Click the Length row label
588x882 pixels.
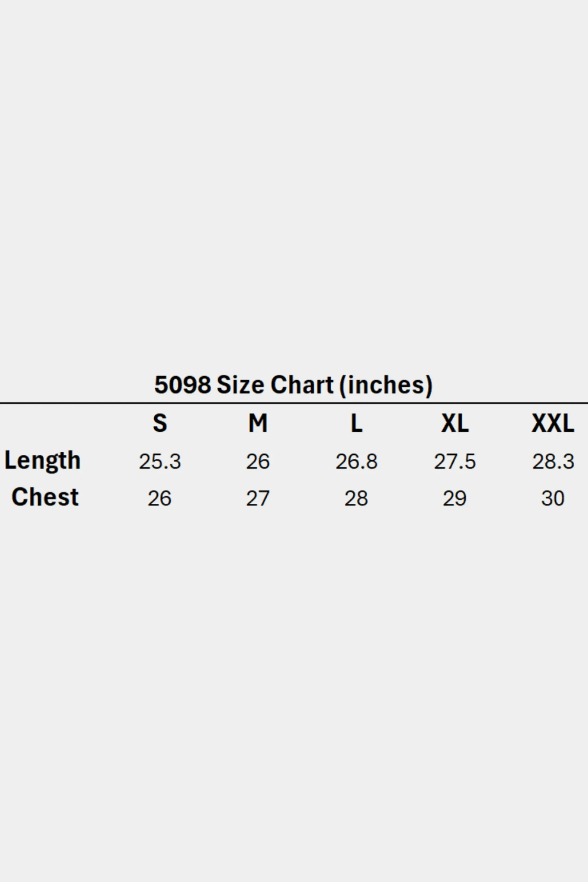click(42, 461)
